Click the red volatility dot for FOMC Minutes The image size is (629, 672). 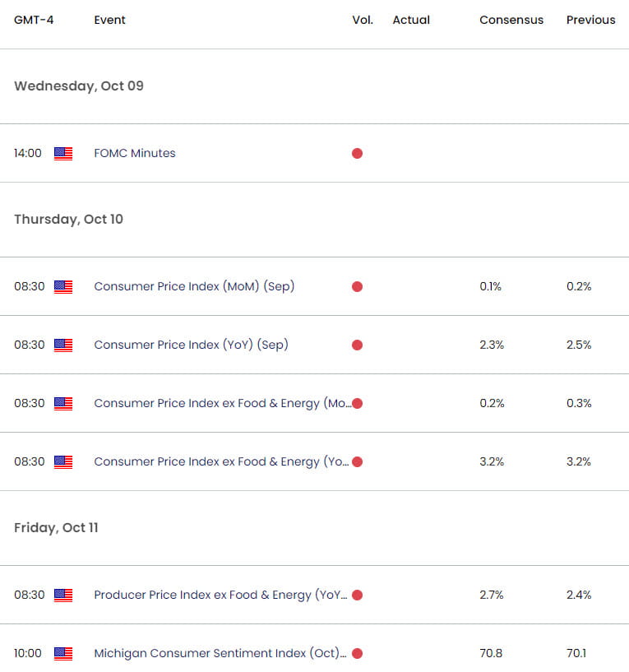click(x=357, y=153)
